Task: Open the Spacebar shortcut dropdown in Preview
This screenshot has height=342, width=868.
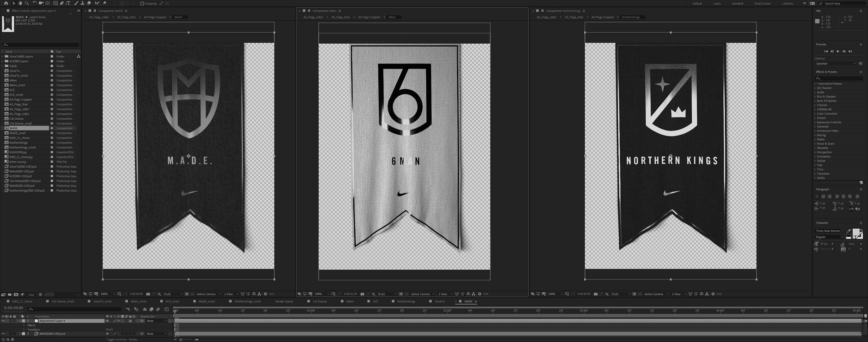Action: [x=835, y=64]
